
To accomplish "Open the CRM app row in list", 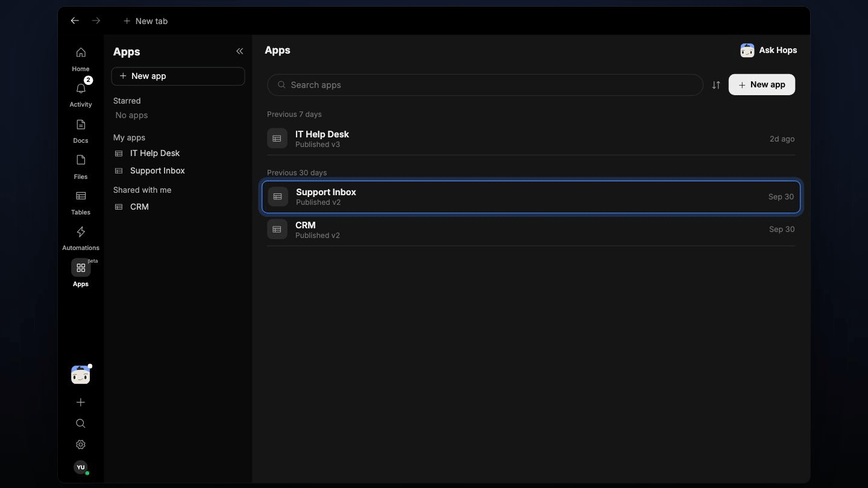I will pyautogui.click(x=531, y=230).
